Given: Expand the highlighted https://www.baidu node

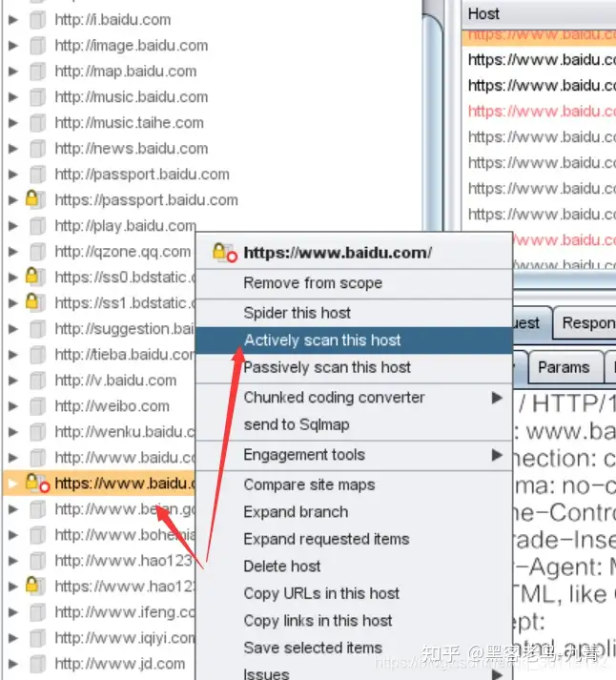Looking at the screenshot, I should point(13,484).
